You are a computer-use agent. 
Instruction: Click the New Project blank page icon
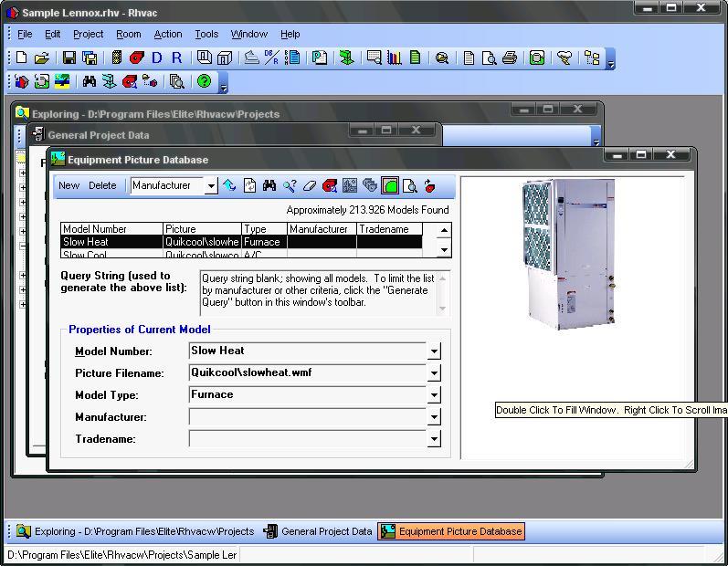pyautogui.click(x=21, y=58)
